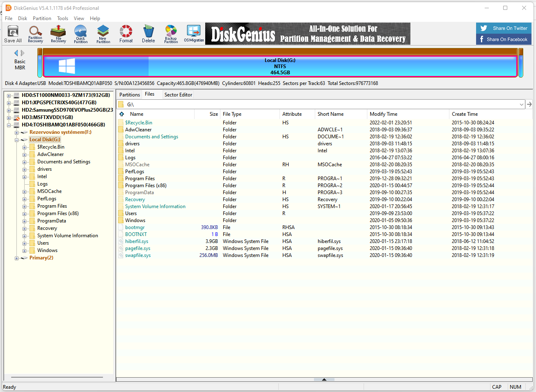Open the Partition Recovery tool
This screenshot has width=536, height=392.
35,34
